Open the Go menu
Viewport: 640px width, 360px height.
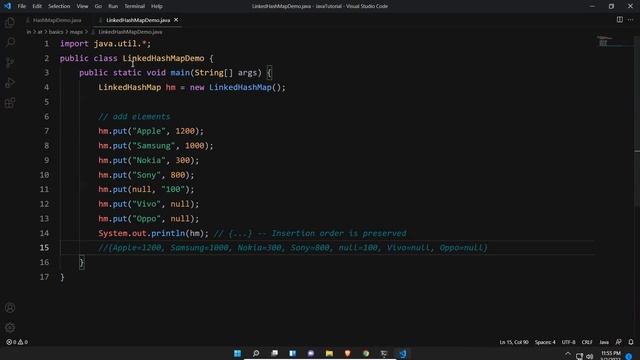pyautogui.click(x=98, y=6)
